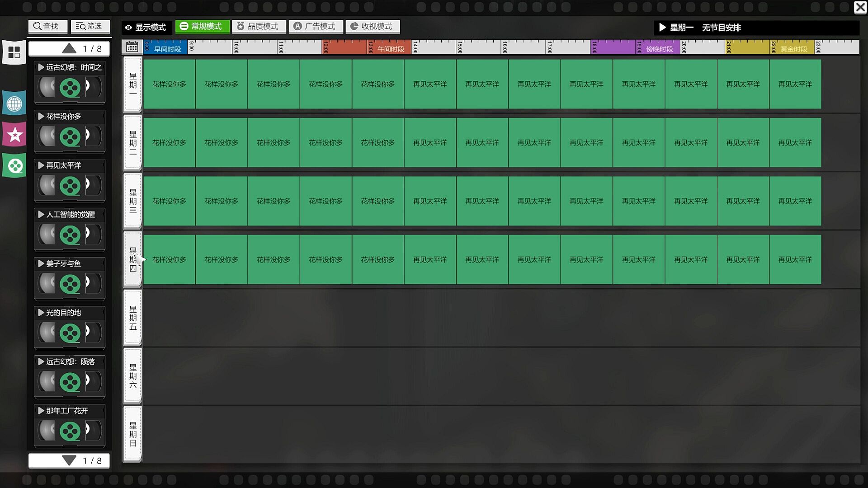Screen dimensions: 868x488
Task: Expand the 人工智能的觉醒 program entry
Action: (x=41, y=215)
